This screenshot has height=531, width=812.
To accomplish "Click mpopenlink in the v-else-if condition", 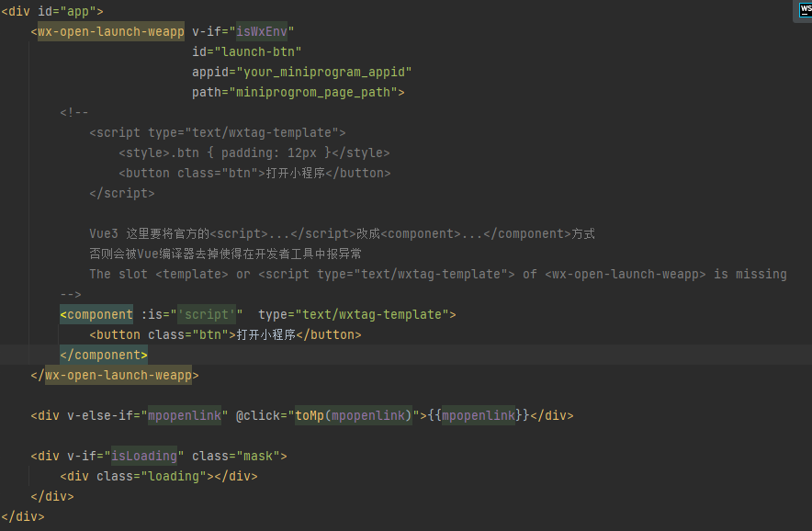I will click(x=185, y=415).
